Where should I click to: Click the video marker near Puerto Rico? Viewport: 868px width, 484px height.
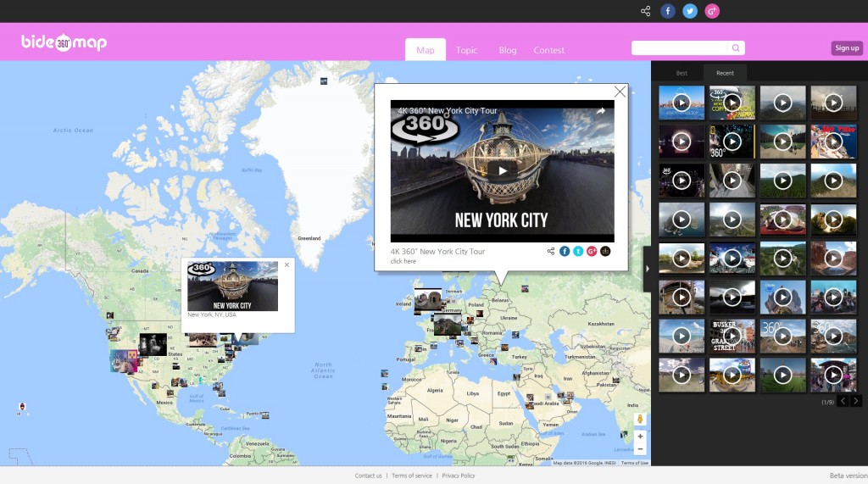pos(265,414)
